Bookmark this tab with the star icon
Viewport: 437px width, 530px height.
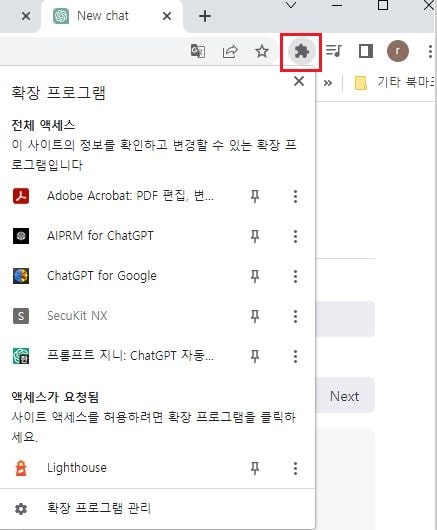tap(262, 51)
